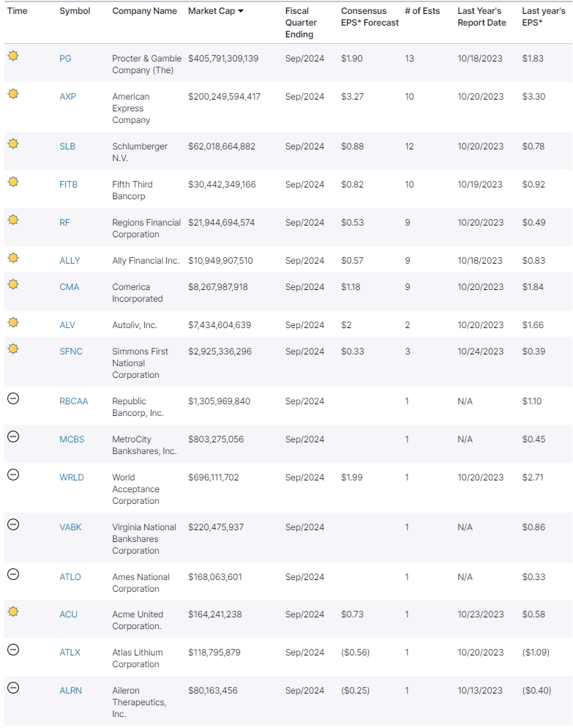The image size is (573, 728).
Task: Open the ALV symbol link
Action: click(x=67, y=325)
